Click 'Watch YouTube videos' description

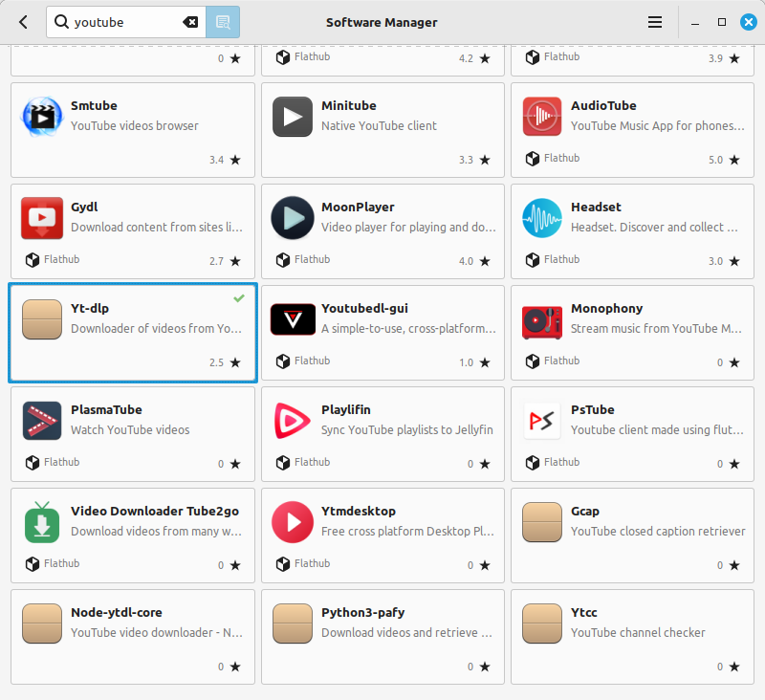(130, 430)
